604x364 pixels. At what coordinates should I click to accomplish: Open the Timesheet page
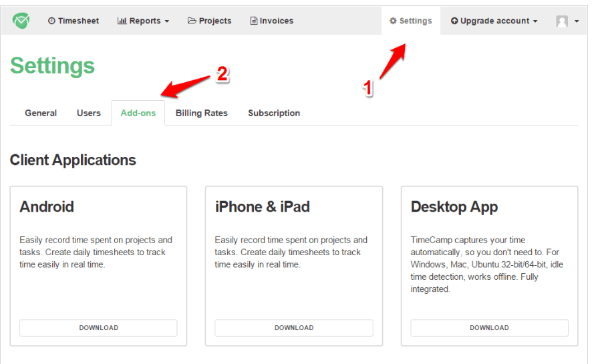[73, 21]
